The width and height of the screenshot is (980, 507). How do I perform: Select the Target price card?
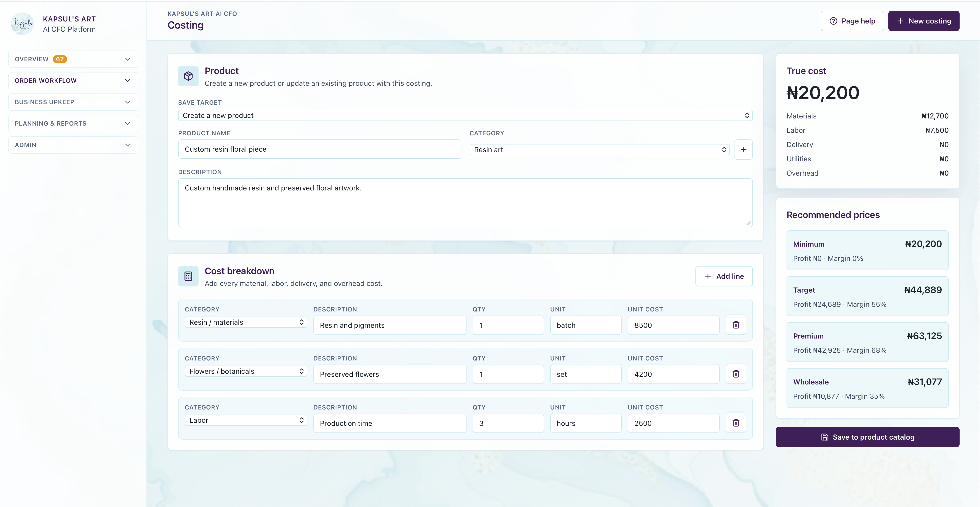[867, 296]
